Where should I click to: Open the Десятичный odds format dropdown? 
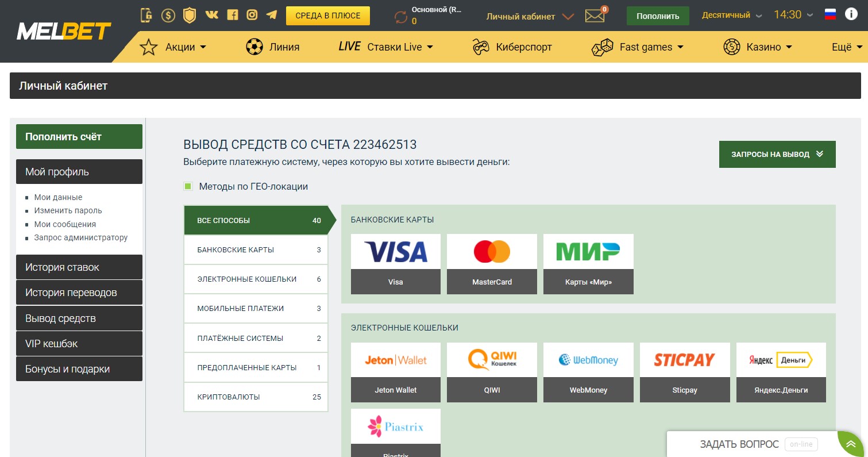[x=732, y=16]
